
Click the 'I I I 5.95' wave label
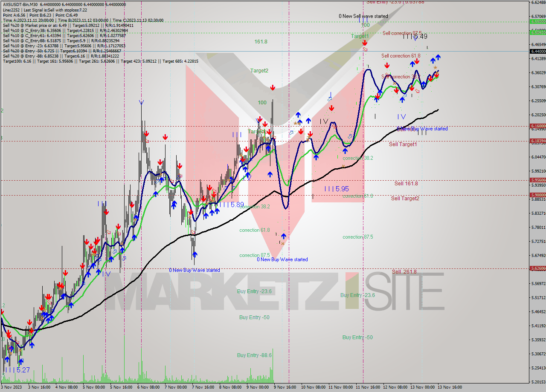point(337,189)
